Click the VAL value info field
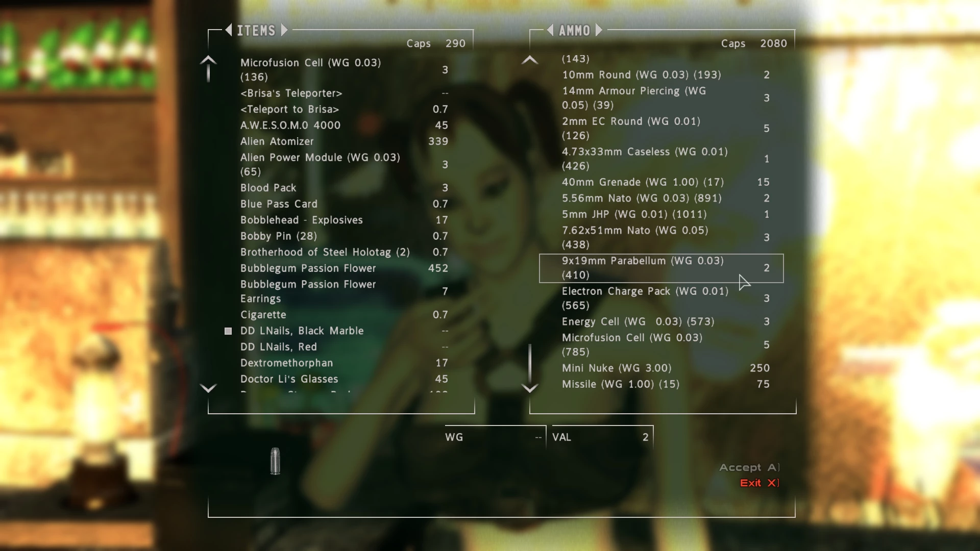This screenshot has height=551, width=980. [602, 437]
